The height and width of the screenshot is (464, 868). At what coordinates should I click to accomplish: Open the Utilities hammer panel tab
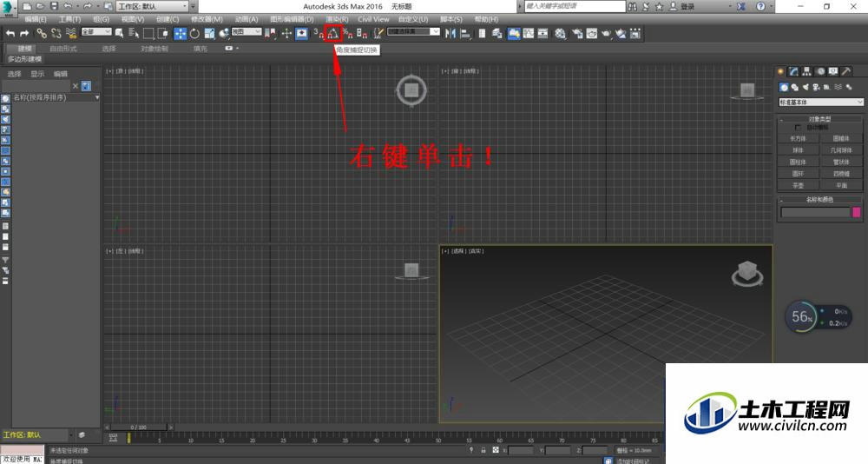tap(846, 71)
